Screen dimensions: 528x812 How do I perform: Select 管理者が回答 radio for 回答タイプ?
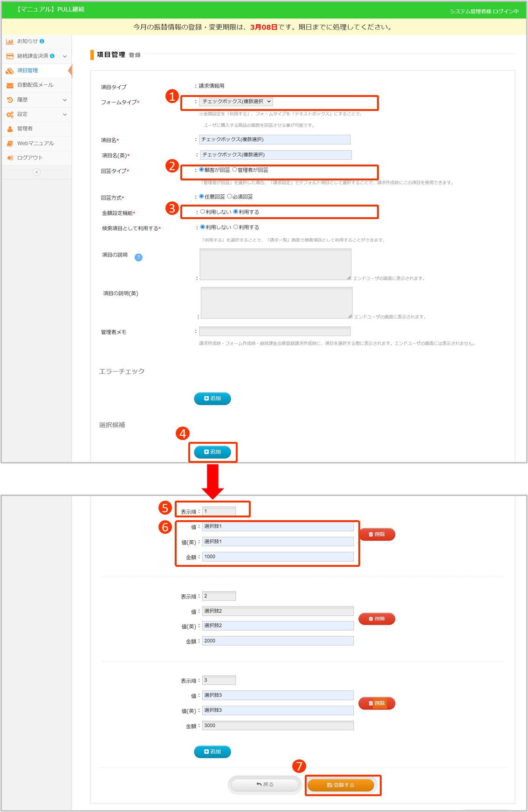pos(235,170)
